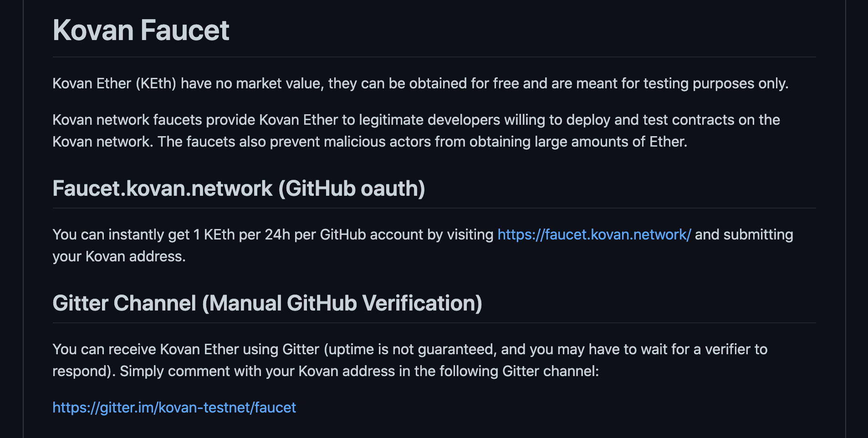Click the words "You can receive Kovan Ether"

point(146,349)
